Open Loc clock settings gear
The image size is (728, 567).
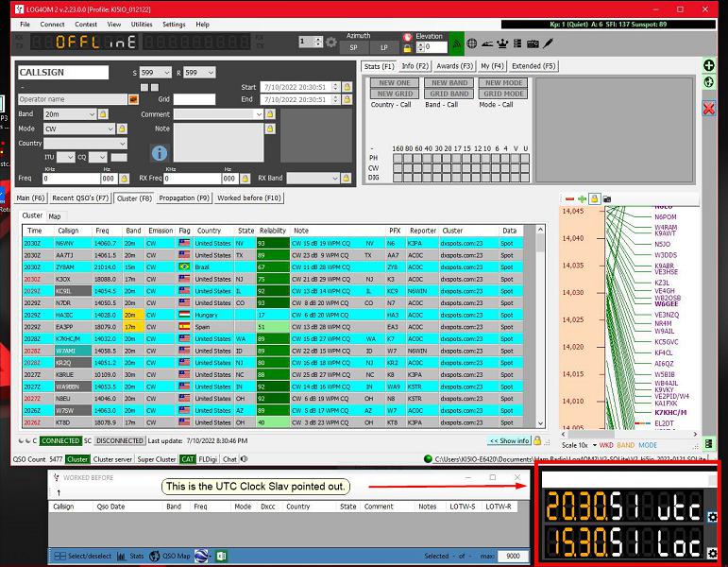click(712, 553)
